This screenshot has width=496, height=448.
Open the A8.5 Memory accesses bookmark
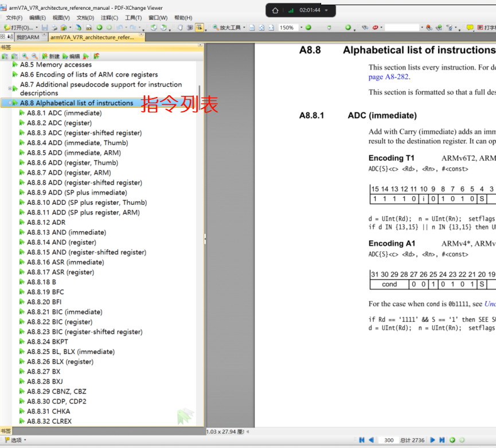tap(56, 65)
